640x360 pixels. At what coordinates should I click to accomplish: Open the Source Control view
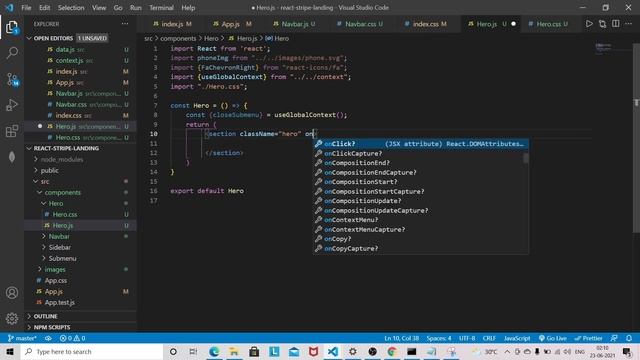pyautogui.click(x=12, y=79)
